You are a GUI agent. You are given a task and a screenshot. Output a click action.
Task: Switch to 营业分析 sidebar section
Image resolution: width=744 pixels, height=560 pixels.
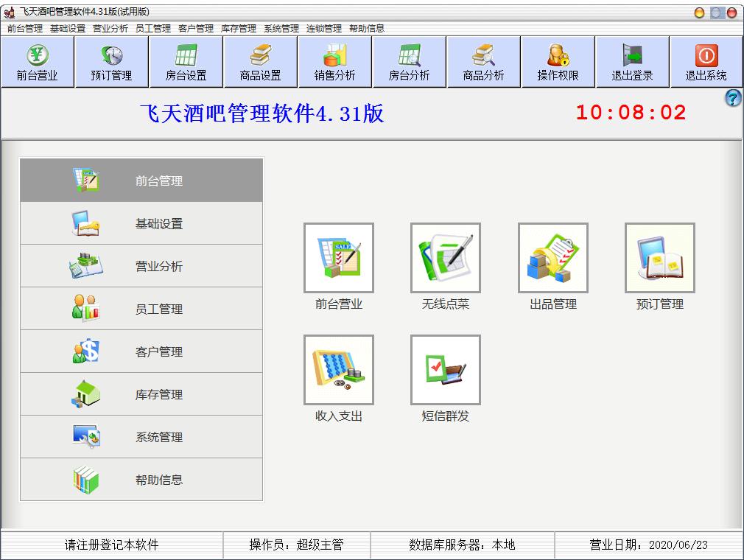coord(141,266)
